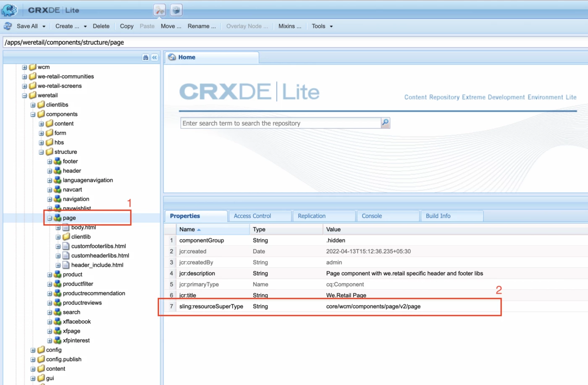This screenshot has height=385, width=588.
Task: Click the navigation component icon
Action: (58, 199)
